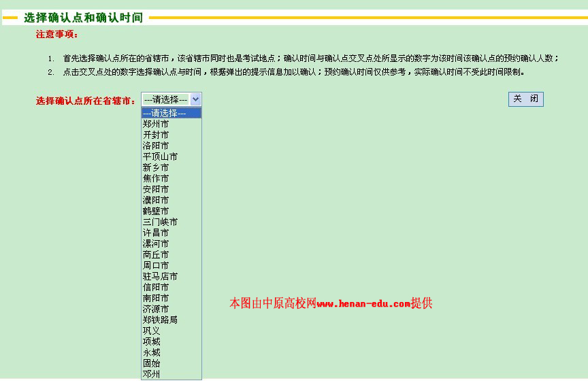Choose 三门峡市 in the dropdown

coord(160,222)
